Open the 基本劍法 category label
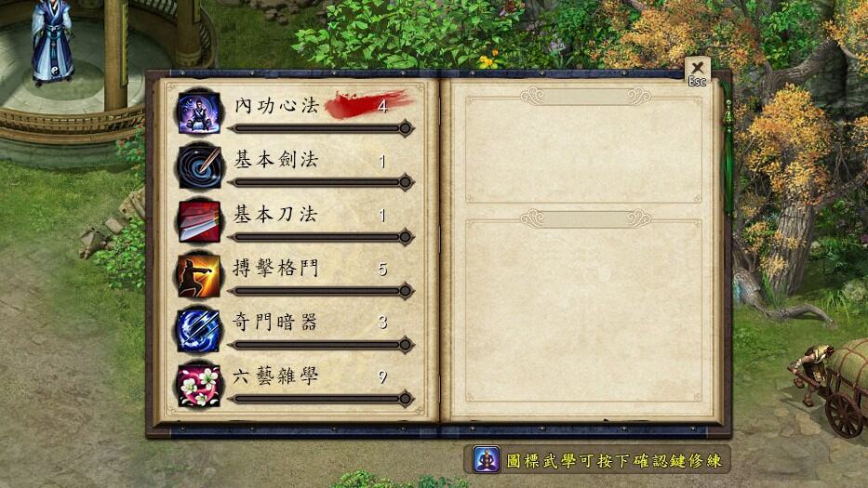The width and height of the screenshot is (868, 488). (x=276, y=159)
